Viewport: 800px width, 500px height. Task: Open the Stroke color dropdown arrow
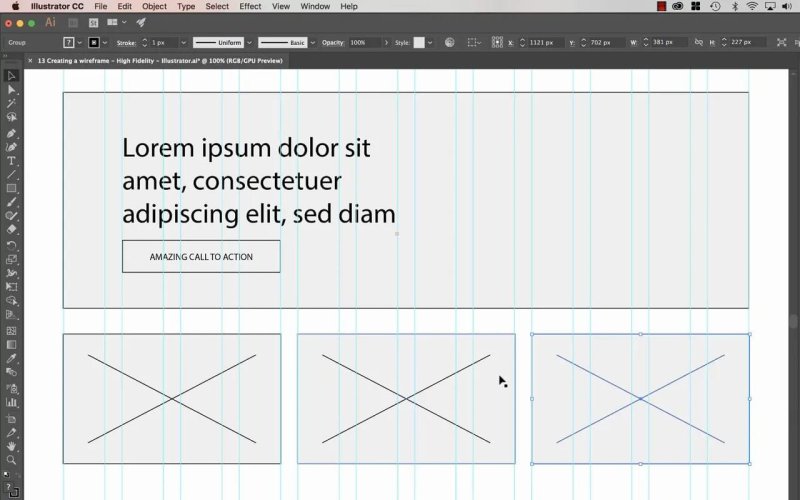(x=105, y=43)
